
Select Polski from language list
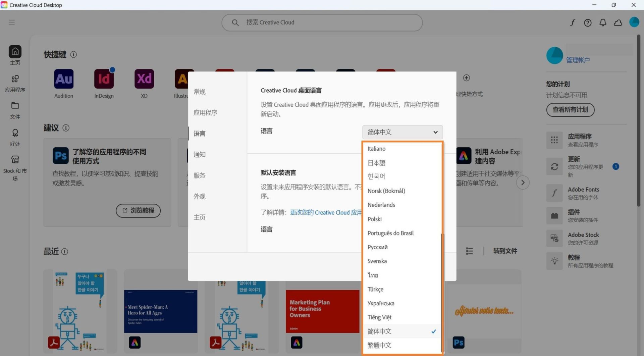(402, 219)
